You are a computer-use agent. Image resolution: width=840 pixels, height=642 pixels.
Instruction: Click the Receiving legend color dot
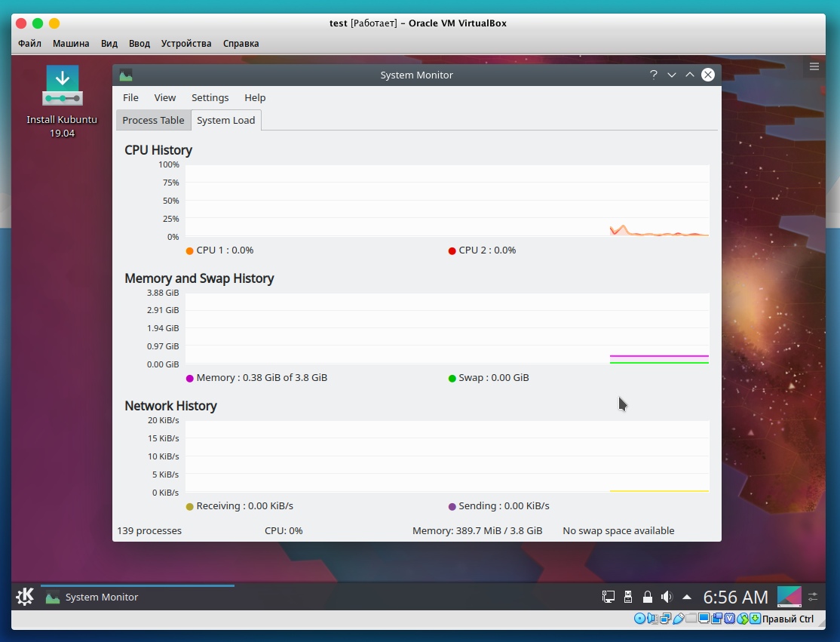pyautogui.click(x=190, y=506)
